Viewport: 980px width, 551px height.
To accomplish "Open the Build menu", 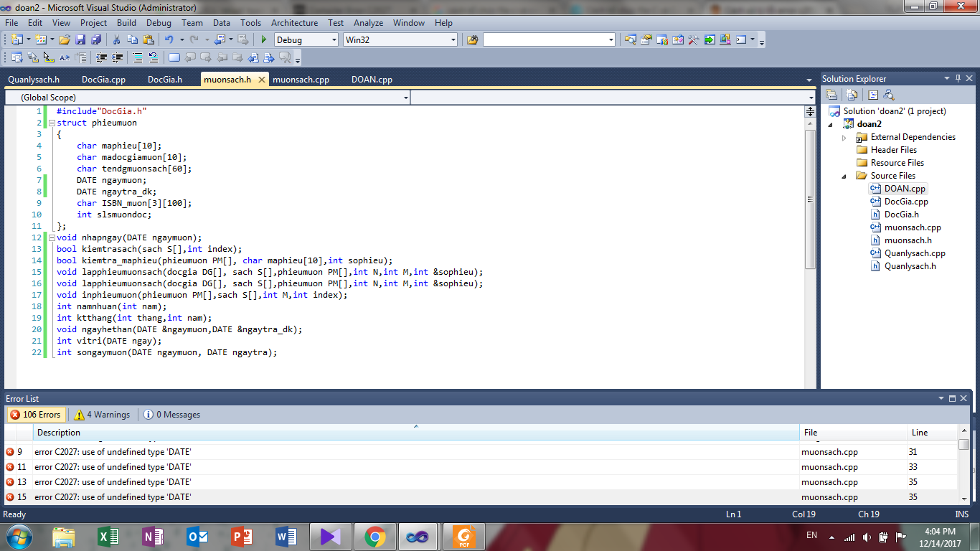I will point(126,23).
